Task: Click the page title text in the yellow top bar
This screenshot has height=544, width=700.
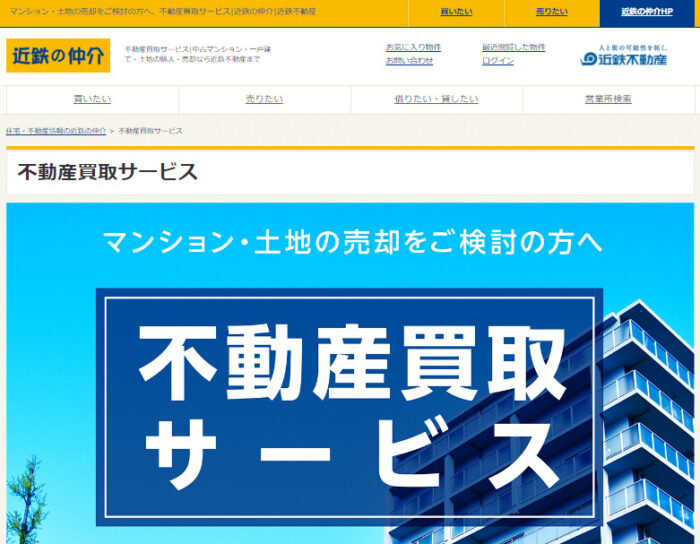Action: pyautogui.click(x=163, y=12)
